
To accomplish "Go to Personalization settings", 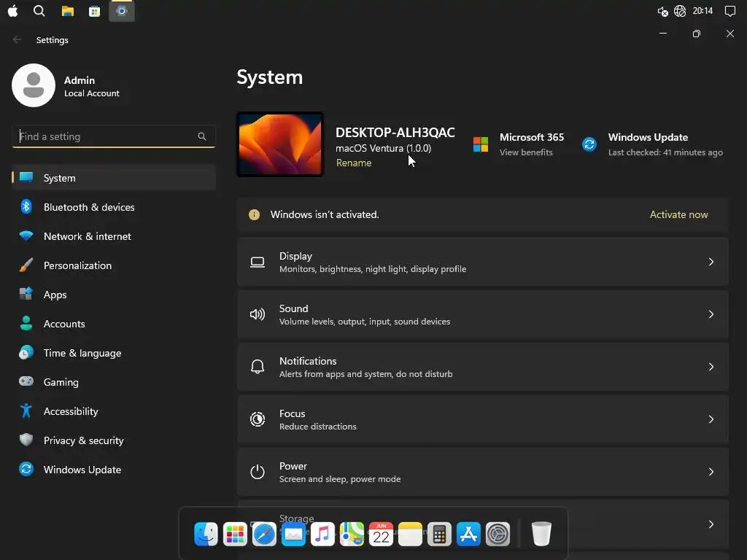I will 114,265.
